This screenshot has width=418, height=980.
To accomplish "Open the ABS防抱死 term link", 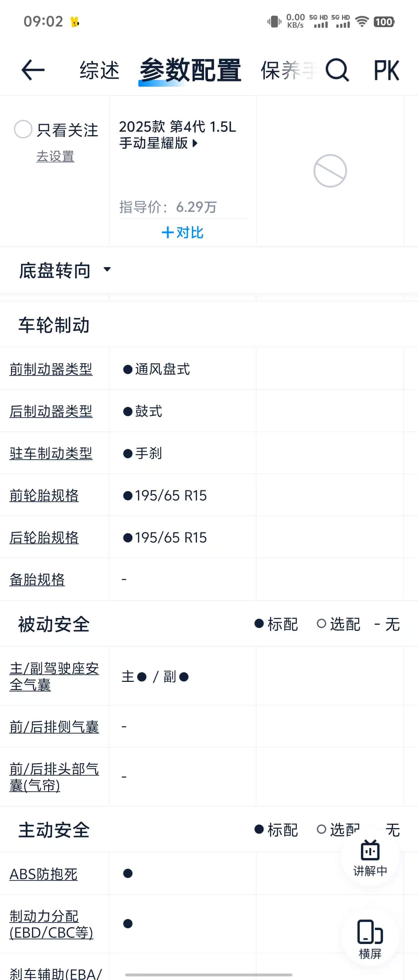I will [44, 874].
